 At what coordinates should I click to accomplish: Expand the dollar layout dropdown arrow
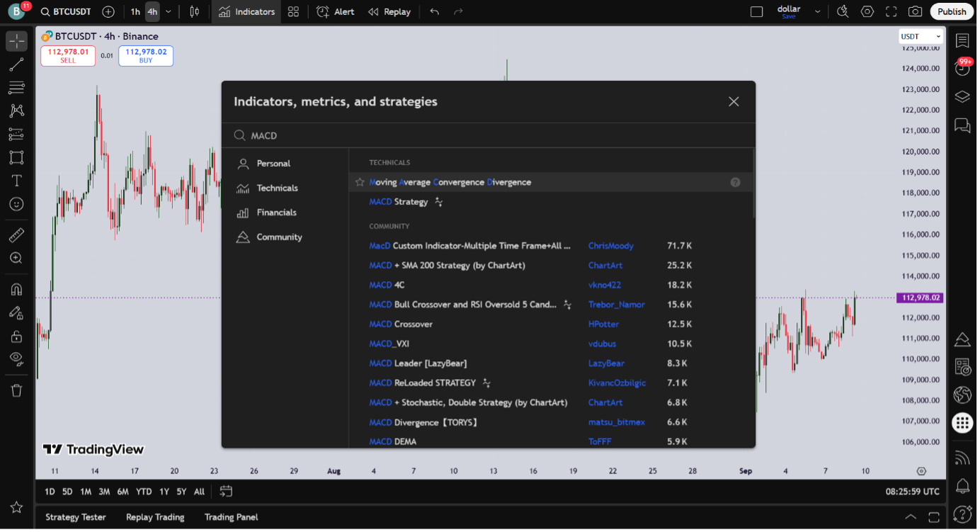(818, 11)
